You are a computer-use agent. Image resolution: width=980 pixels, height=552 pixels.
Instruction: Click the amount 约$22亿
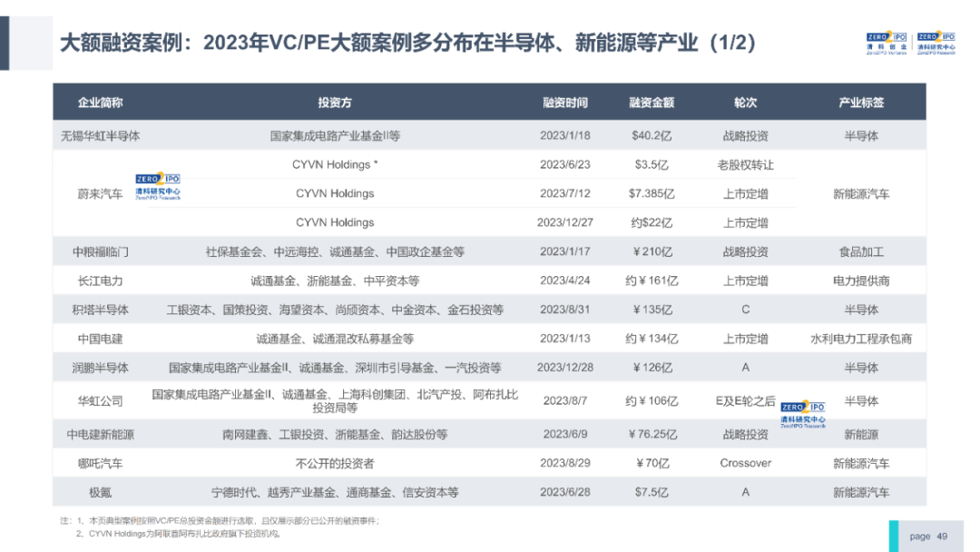652,222
